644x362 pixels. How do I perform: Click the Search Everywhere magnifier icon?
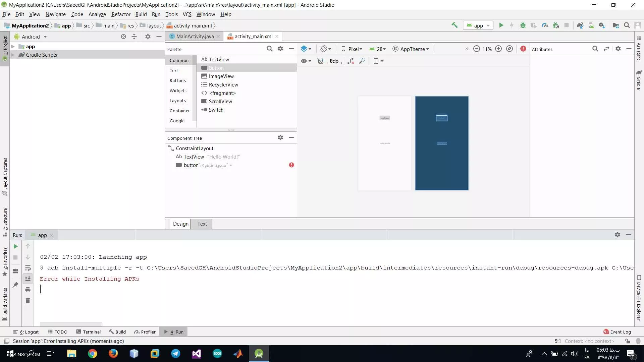click(627, 25)
